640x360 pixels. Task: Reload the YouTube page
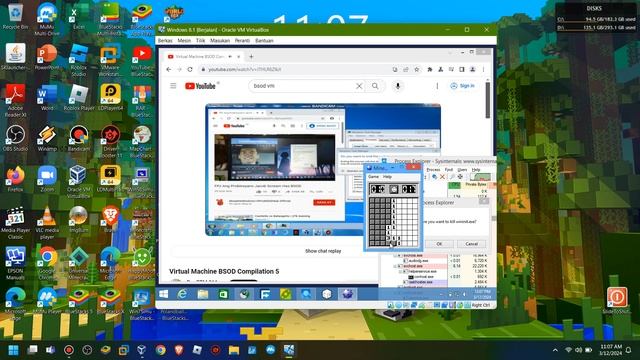tap(190, 69)
